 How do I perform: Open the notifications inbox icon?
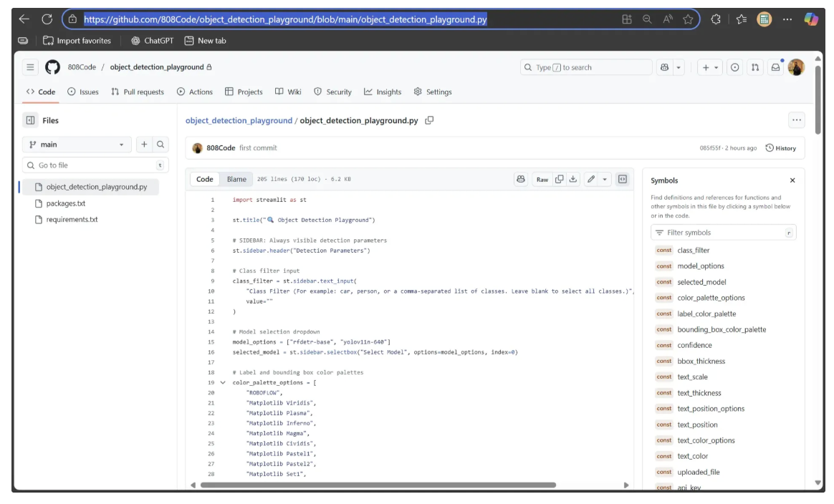775,67
